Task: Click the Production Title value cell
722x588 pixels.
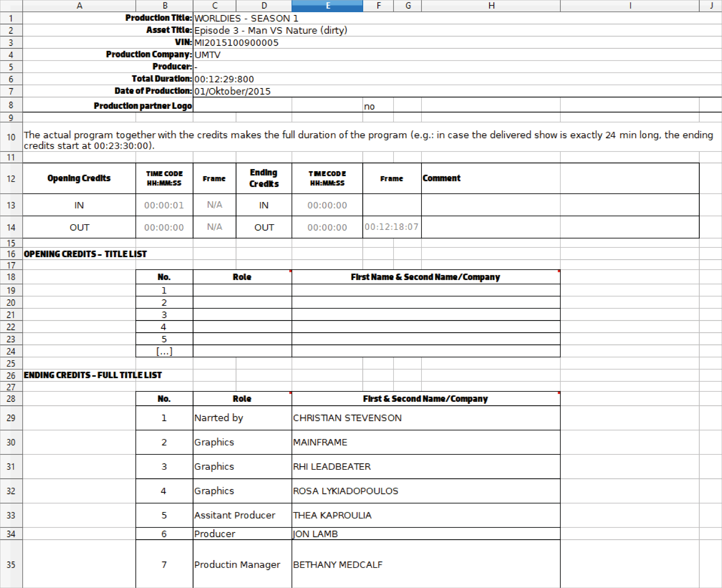Action: (246, 18)
